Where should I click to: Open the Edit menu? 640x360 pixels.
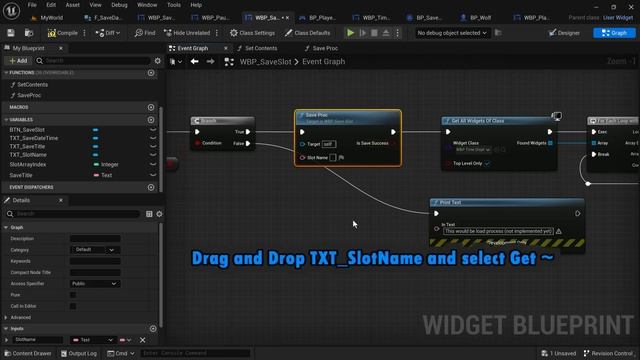[51, 5]
